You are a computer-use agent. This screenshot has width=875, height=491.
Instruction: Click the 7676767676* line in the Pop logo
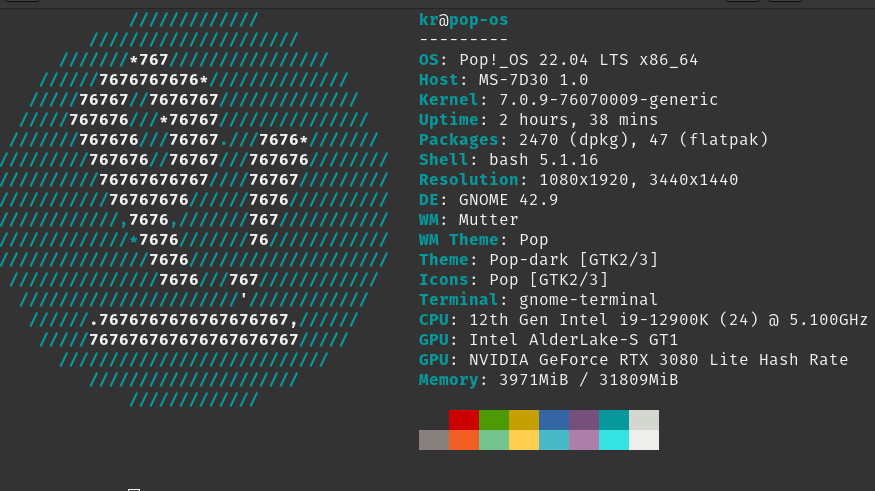pyautogui.click(x=153, y=80)
